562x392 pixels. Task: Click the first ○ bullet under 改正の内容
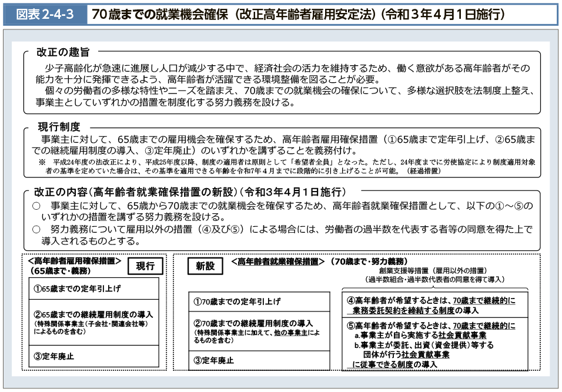36,206
